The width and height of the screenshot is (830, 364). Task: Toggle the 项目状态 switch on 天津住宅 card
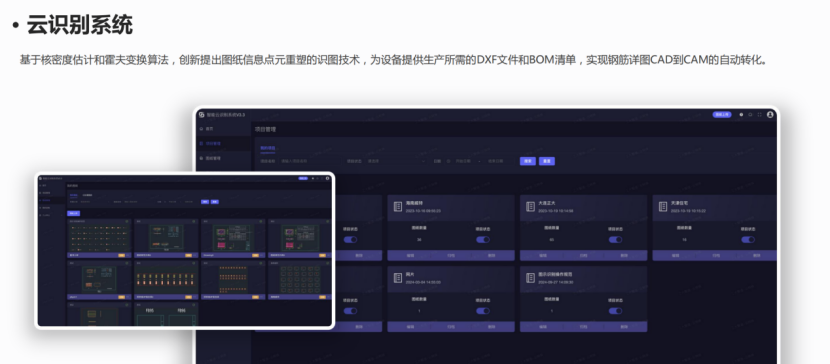click(x=747, y=240)
